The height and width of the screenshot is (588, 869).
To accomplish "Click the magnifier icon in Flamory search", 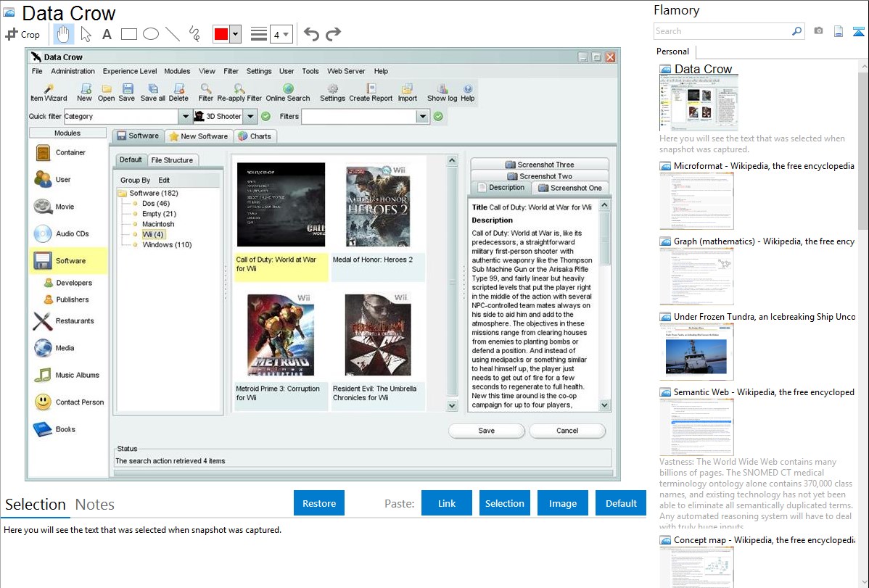I will point(796,31).
